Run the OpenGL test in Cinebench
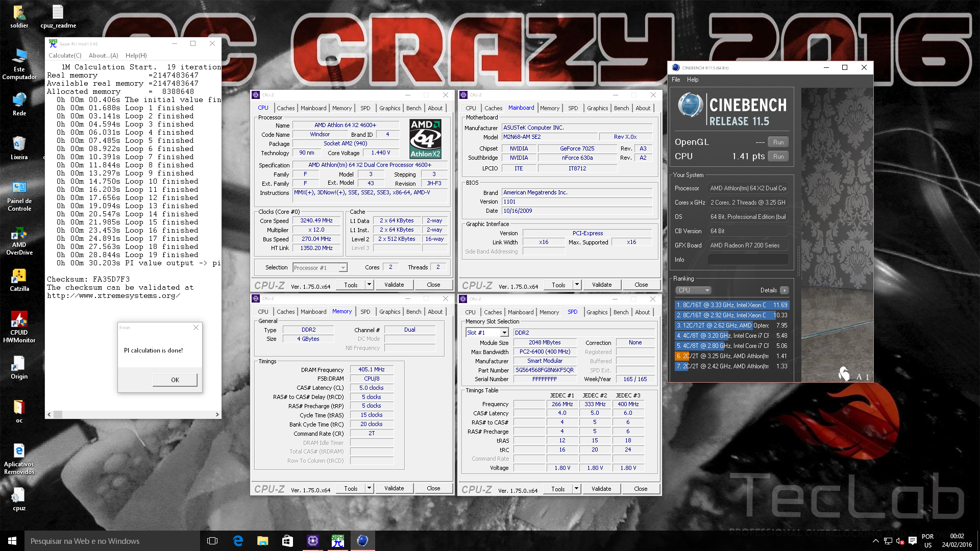 point(778,142)
